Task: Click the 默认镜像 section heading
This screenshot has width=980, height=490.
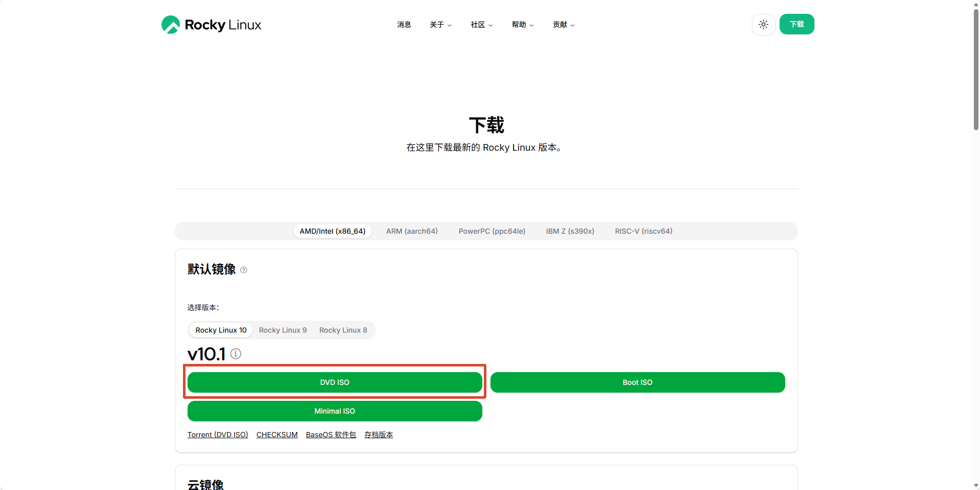Action: (212, 270)
